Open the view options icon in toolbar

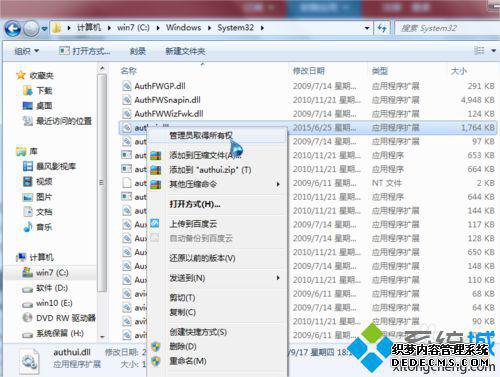coord(479,51)
